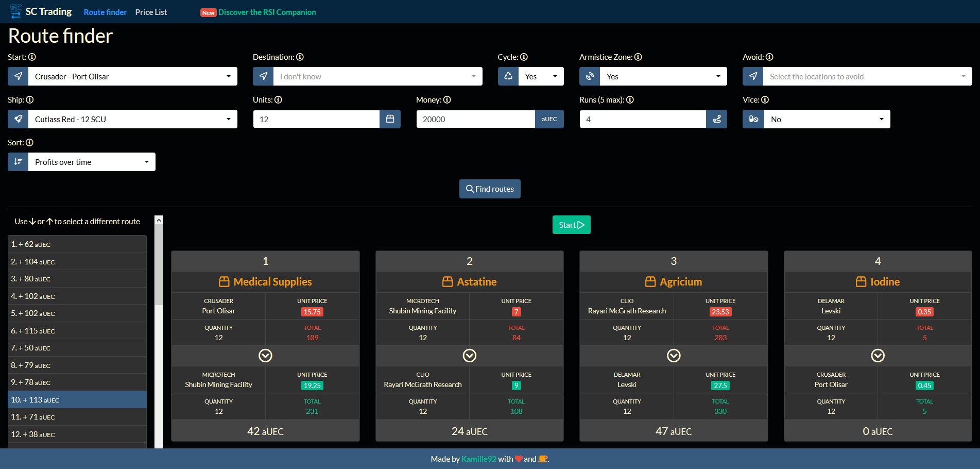Click the Avoid info icon
980x469 pixels.
769,57
